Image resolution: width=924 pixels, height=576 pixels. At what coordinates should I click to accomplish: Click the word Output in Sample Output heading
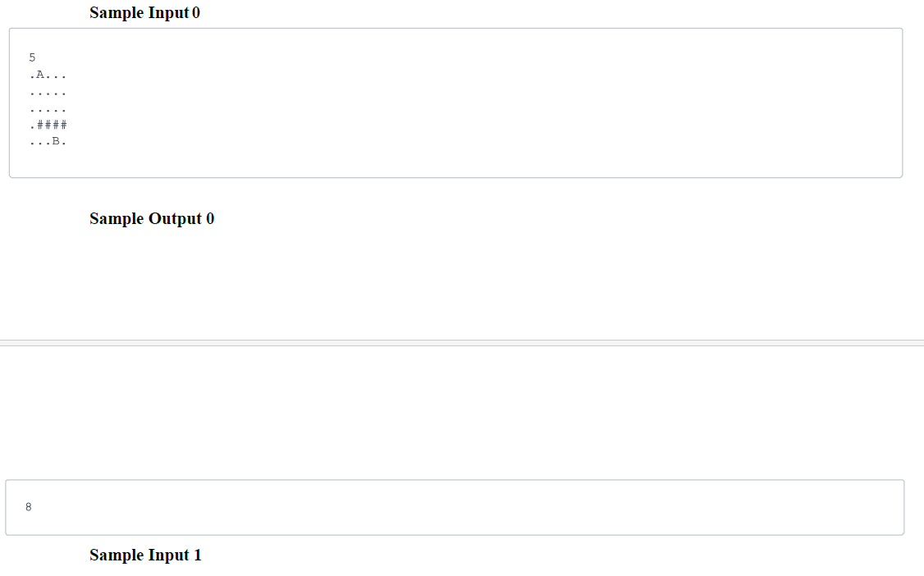175,218
